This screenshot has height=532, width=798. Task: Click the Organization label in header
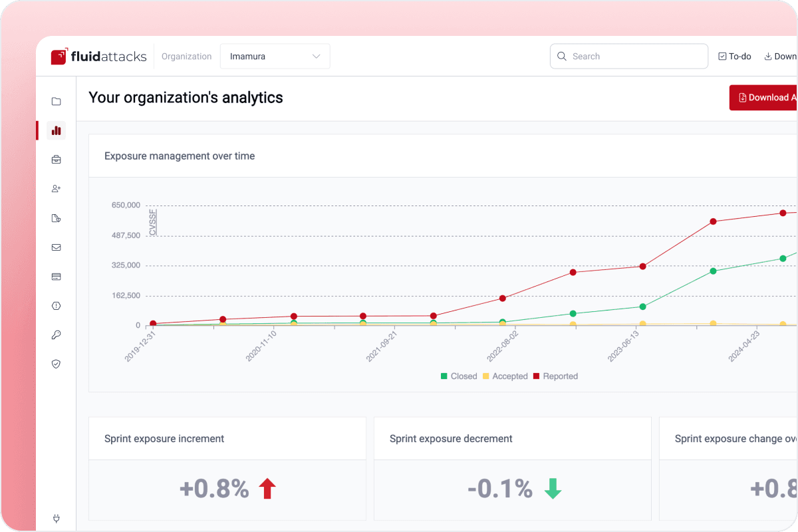point(186,57)
